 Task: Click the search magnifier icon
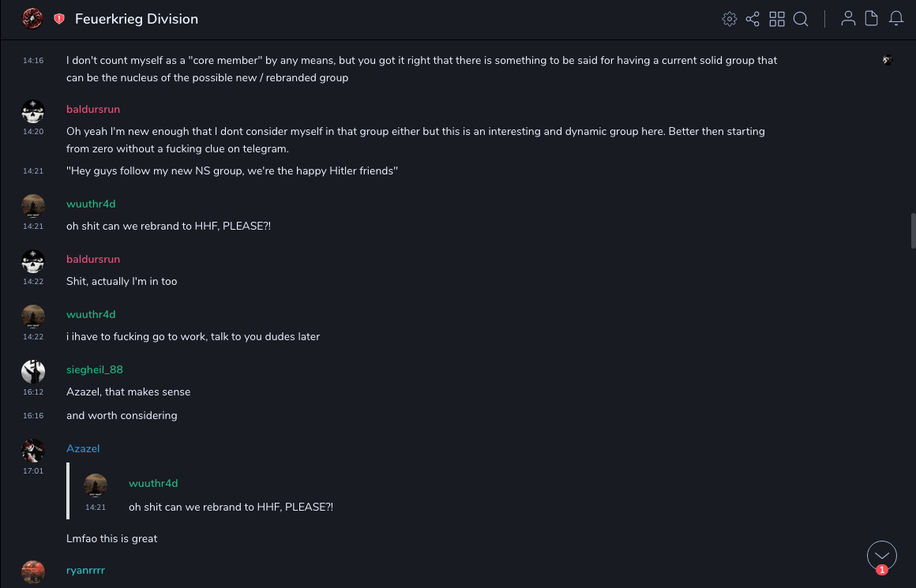tap(801, 19)
